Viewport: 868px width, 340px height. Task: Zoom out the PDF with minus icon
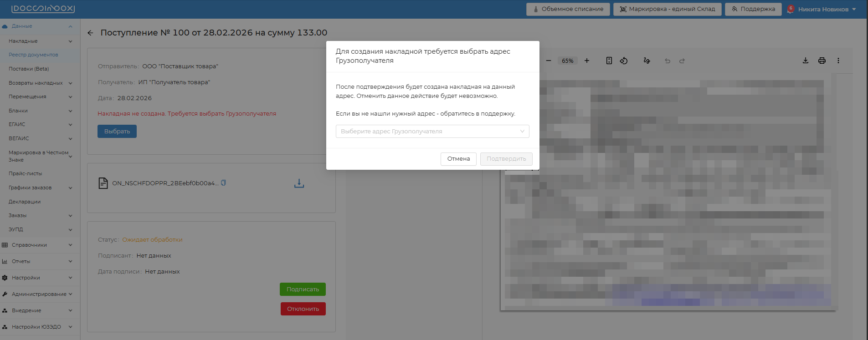[549, 61]
